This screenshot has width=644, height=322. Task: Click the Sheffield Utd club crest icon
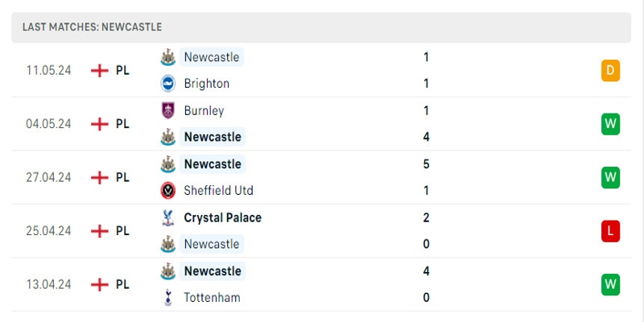tap(168, 191)
